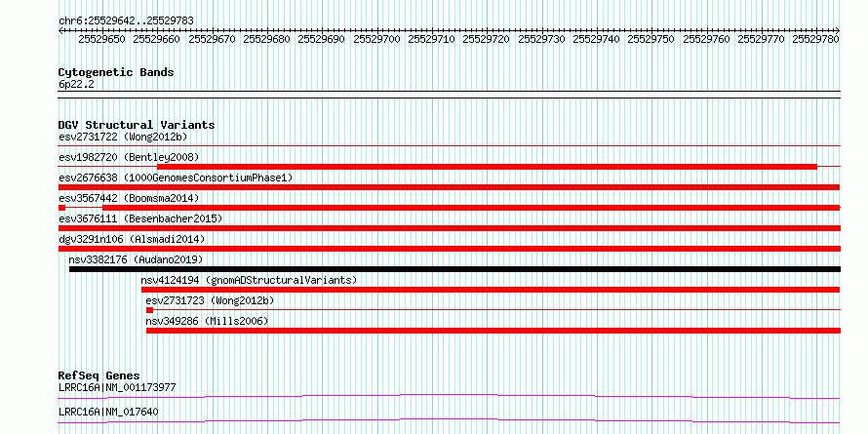Viewport: 868px width, 434px height.
Task: Open nsv4124194 (gnomADStructuralVariants) label
Action: (x=249, y=280)
